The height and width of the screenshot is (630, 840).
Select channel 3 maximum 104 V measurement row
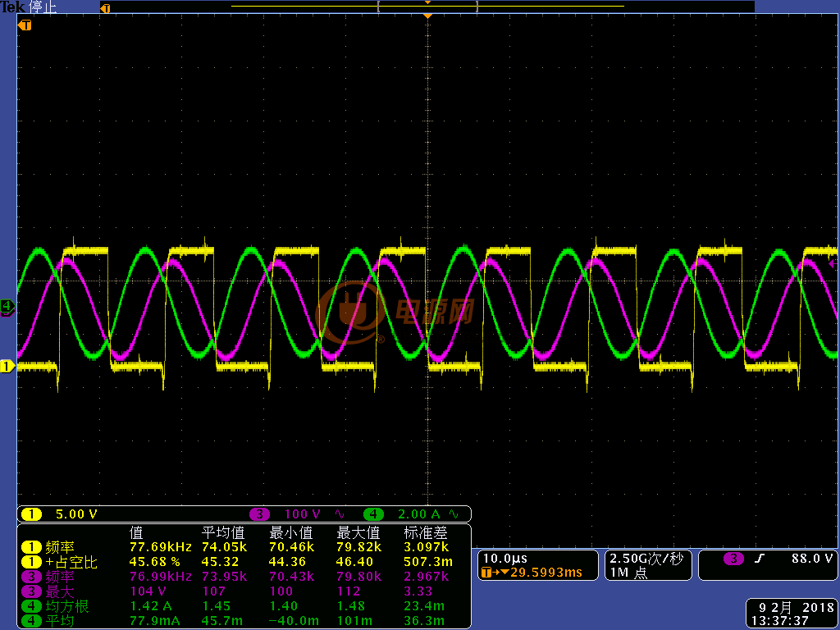coord(244,591)
